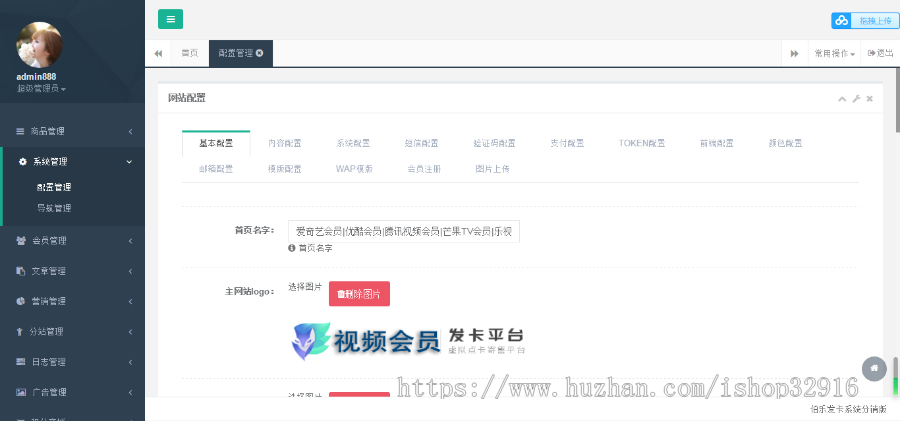Collapse the 系统管理 sidebar menu
The width and height of the screenshot is (900, 421).
tap(72, 161)
